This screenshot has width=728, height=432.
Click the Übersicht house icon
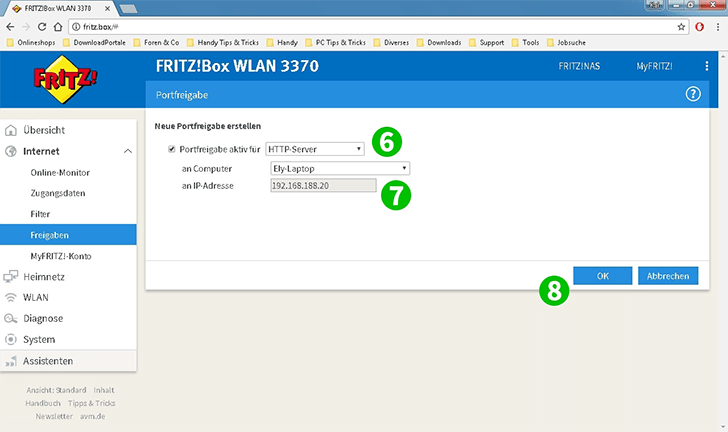[x=11, y=131]
